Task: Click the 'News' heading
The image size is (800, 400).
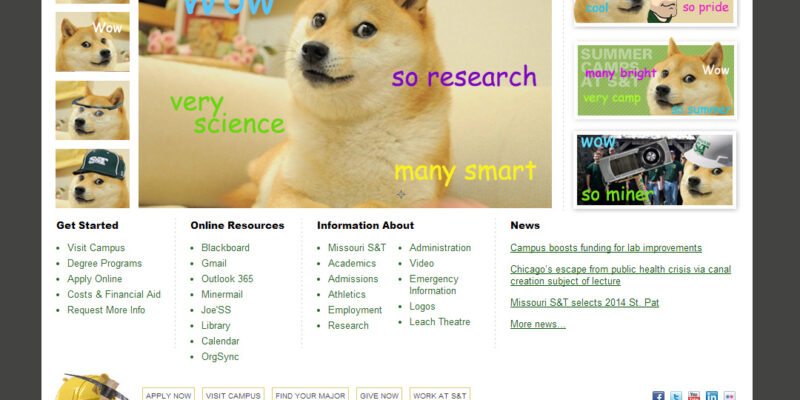Action: coord(525,226)
